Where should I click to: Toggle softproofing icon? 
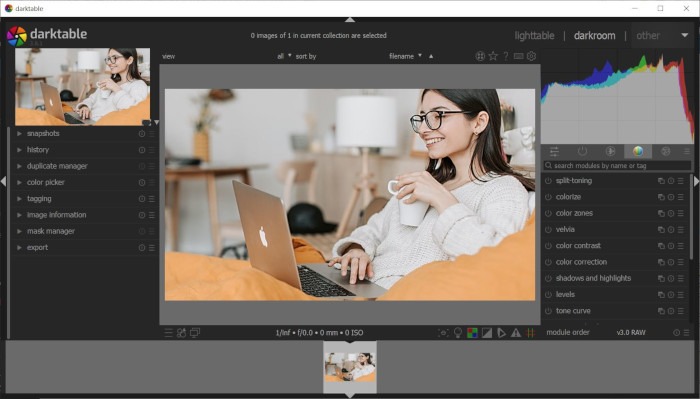click(501, 333)
